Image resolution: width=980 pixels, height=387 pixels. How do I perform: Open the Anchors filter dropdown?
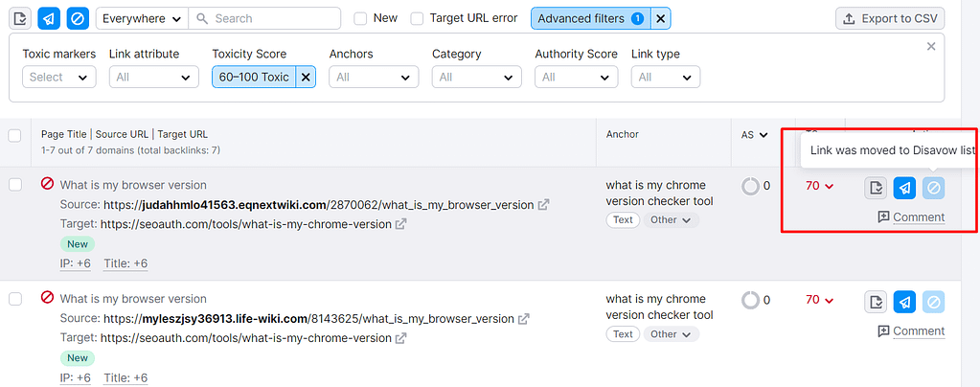click(374, 77)
